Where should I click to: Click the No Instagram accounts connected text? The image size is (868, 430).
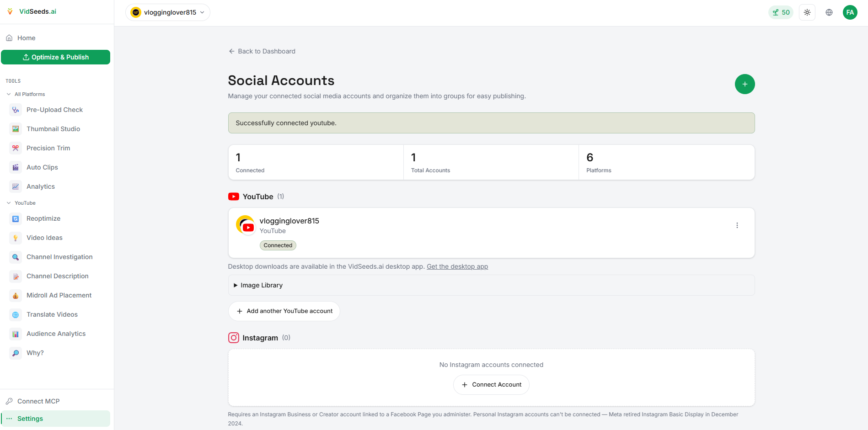click(491, 365)
